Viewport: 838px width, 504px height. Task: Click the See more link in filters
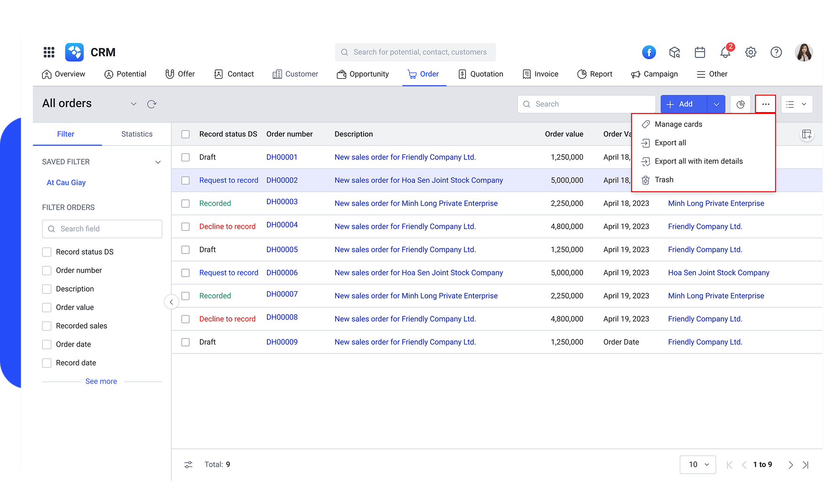(101, 381)
